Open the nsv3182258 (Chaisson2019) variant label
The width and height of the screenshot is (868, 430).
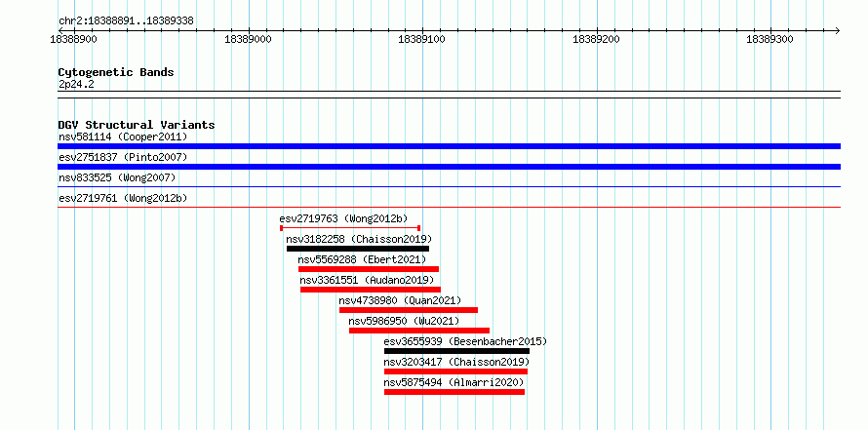click(359, 239)
